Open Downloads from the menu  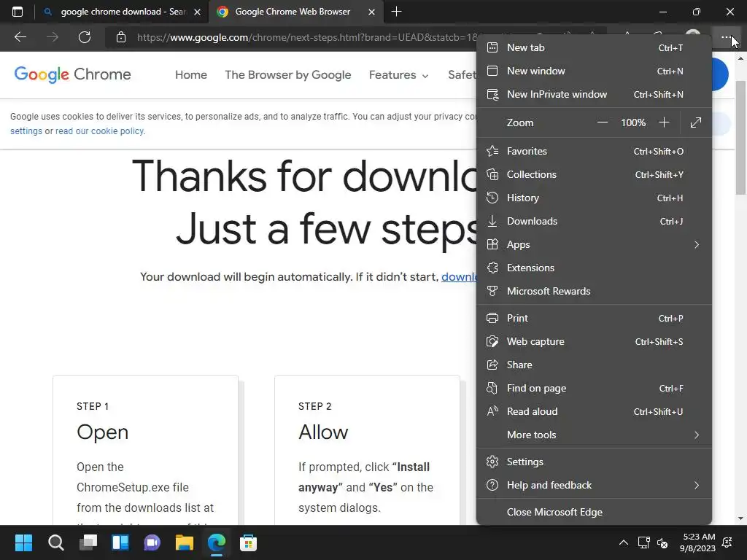point(594,221)
